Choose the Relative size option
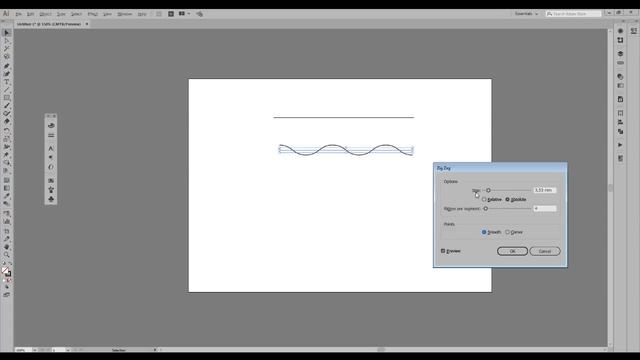 (x=492, y=200)
